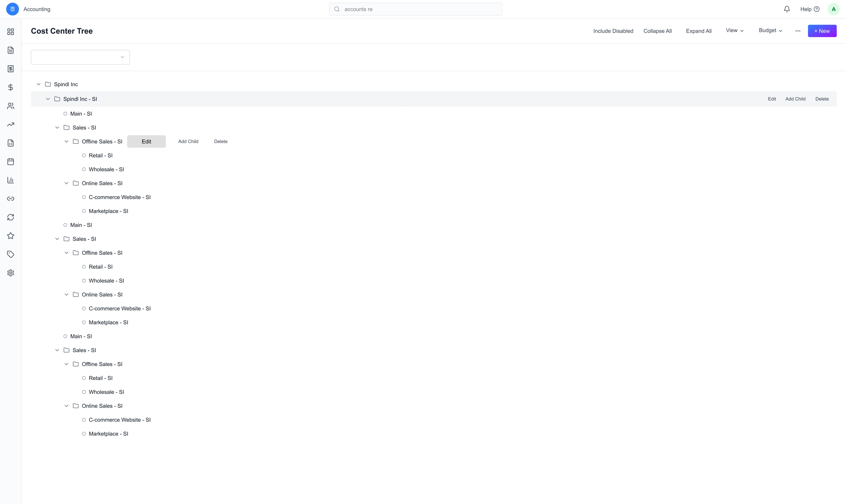Open the Budget menu
Viewport: 846px width, 504px height.
(x=770, y=30)
